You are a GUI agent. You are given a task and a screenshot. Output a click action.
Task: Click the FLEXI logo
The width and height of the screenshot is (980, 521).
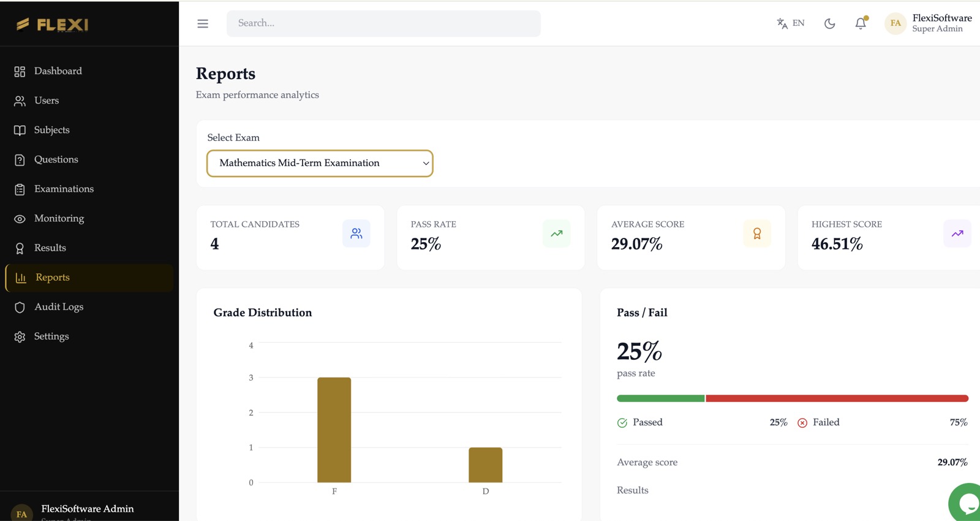pos(52,25)
